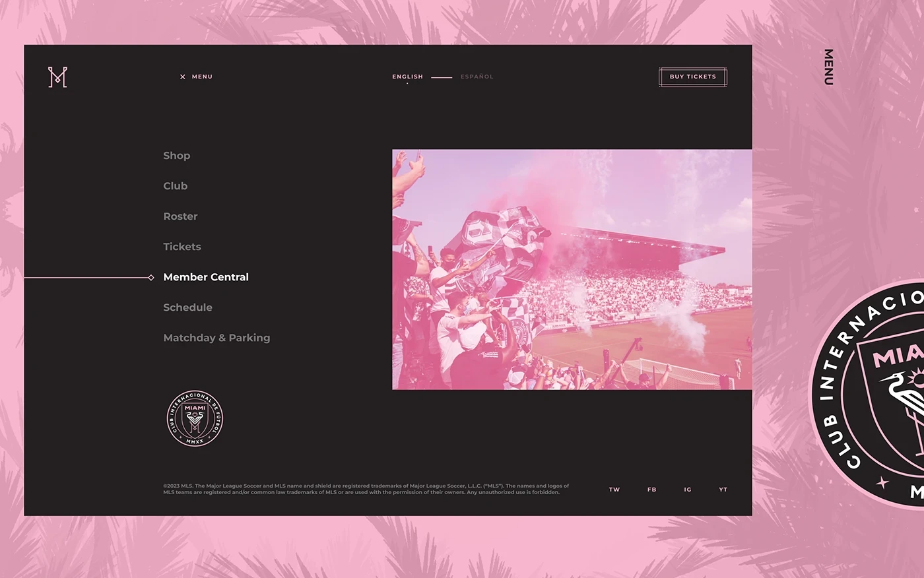Open the Tickets menu item
The image size is (924, 578).
tap(182, 247)
